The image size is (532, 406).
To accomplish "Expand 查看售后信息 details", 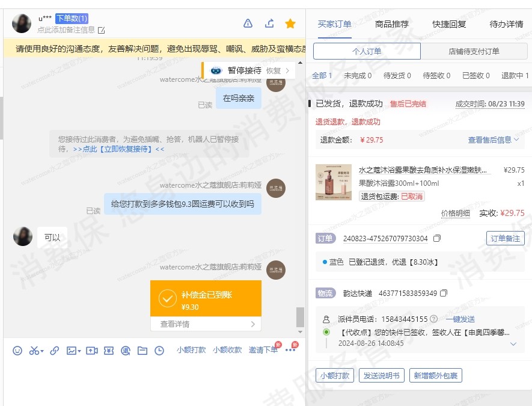I will tap(494, 140).
